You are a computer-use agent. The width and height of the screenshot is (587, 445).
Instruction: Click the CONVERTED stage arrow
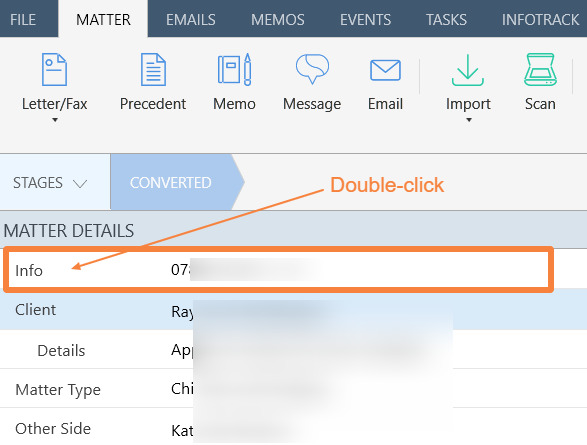pos(177,182)
